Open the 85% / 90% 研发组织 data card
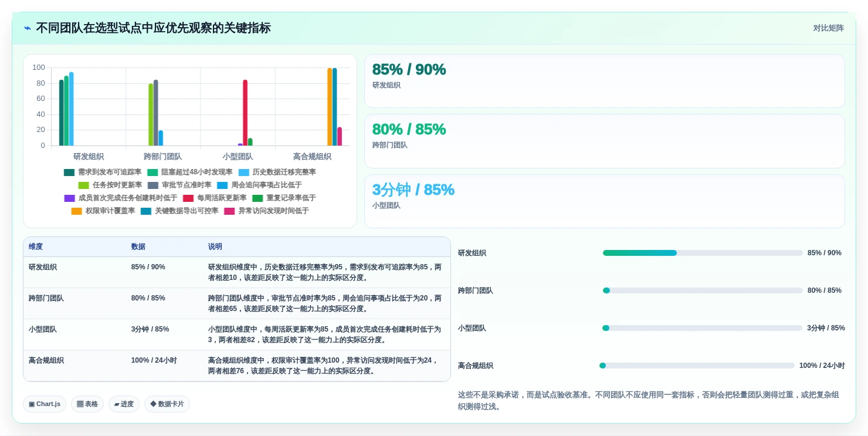The width and height of the screenshot is (868, 436). pyautogui.click(x=605, y=81)
